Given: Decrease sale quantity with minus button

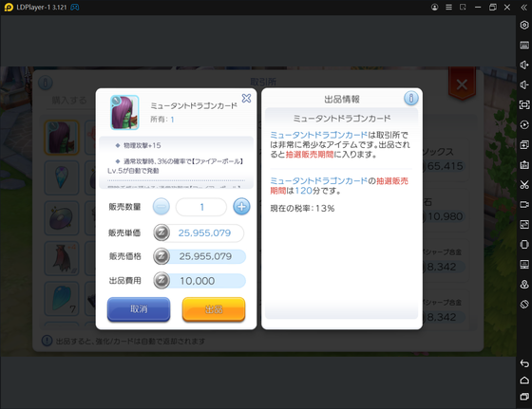Looking at the screenshot, I should pyautogui.click(x=161, y=206).
